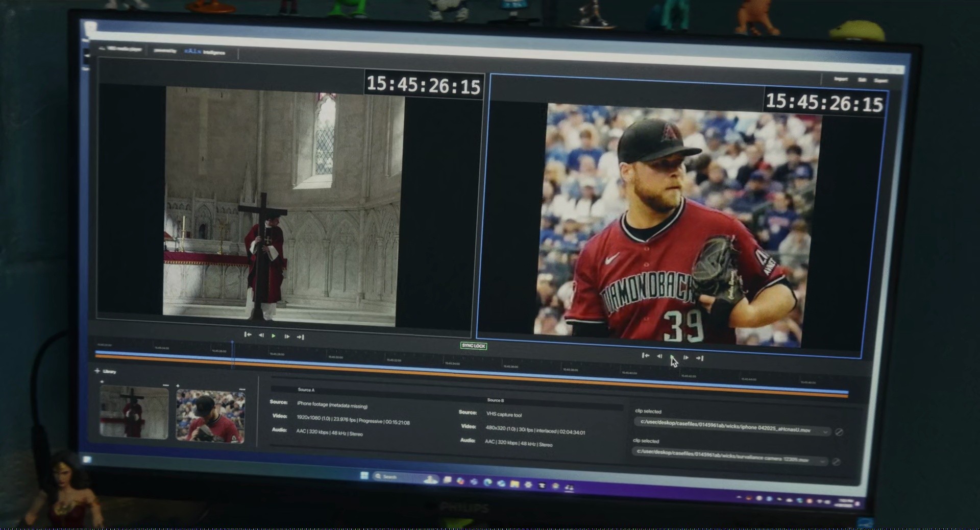Click the Library label
Screen dimensions: 980x530
point(110,371)
